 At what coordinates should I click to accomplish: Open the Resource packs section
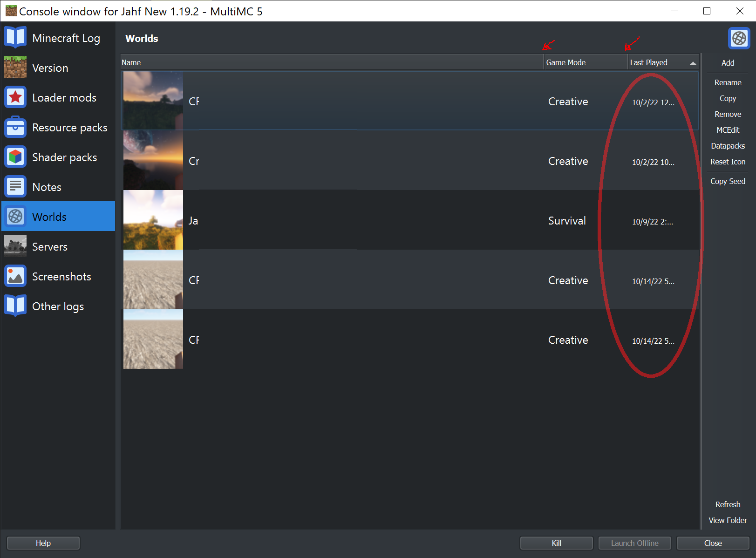[69, 127]
